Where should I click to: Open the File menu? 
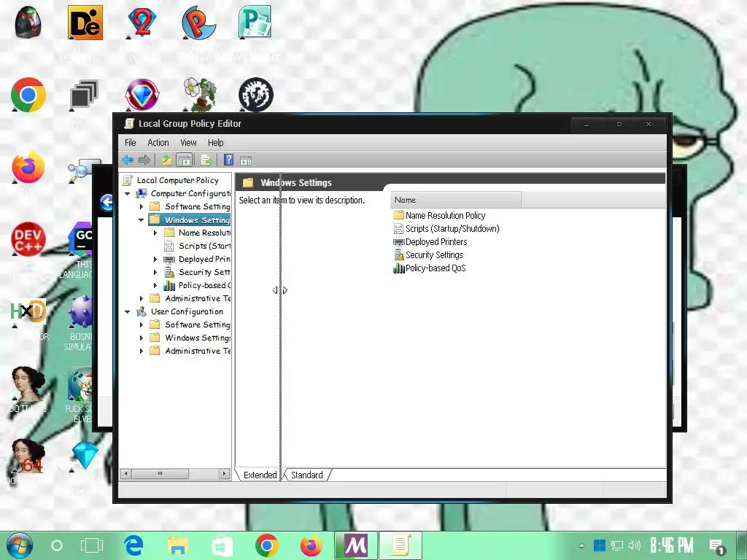coord(130,142)
